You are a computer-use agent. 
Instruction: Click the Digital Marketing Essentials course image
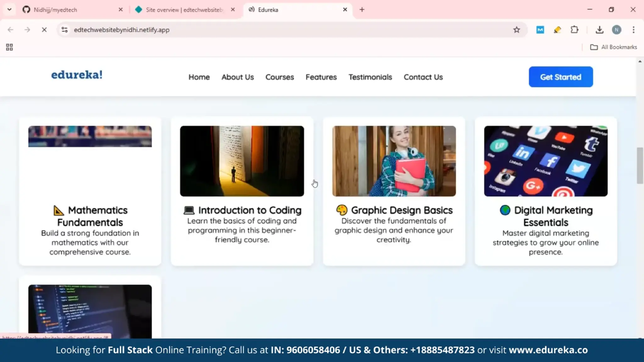point(546,161)
